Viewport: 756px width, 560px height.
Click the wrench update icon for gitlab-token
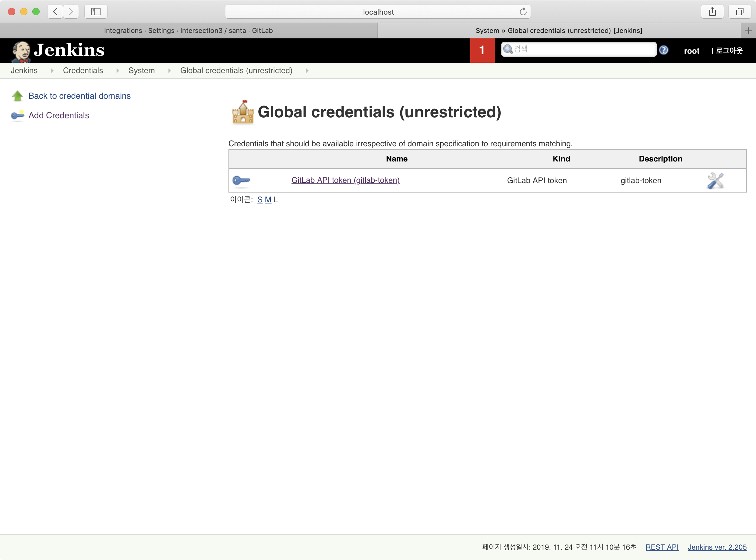pos(715,180)
